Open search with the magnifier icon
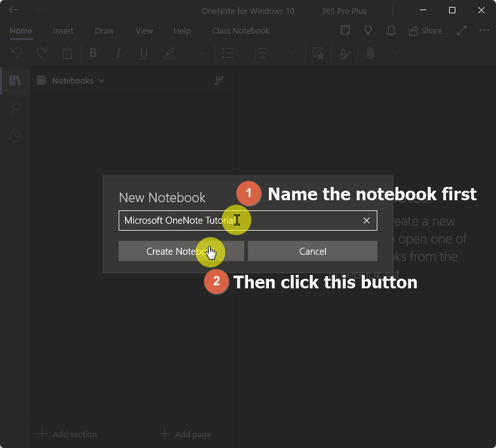496x448 pixels. coord(15,108)
